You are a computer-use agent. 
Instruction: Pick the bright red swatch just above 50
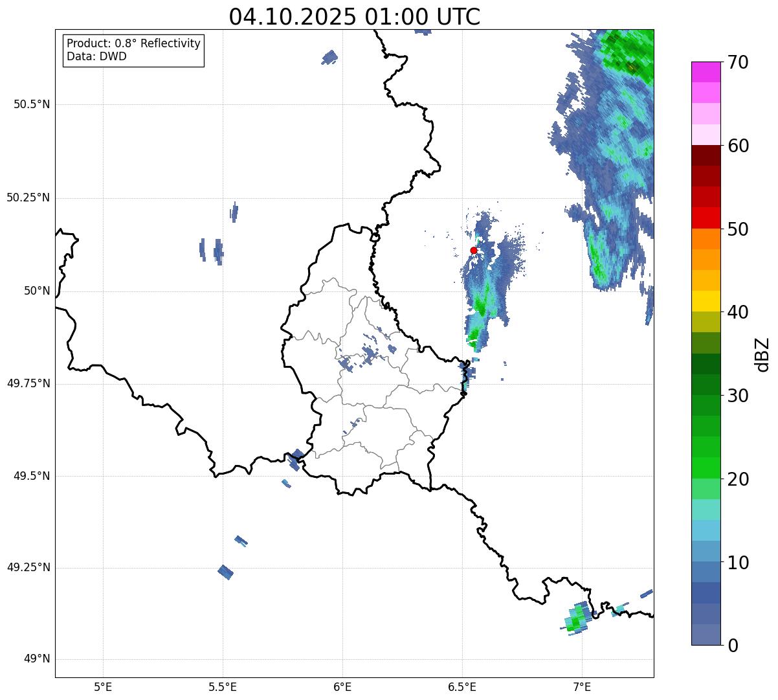click(x=706, y=218)
